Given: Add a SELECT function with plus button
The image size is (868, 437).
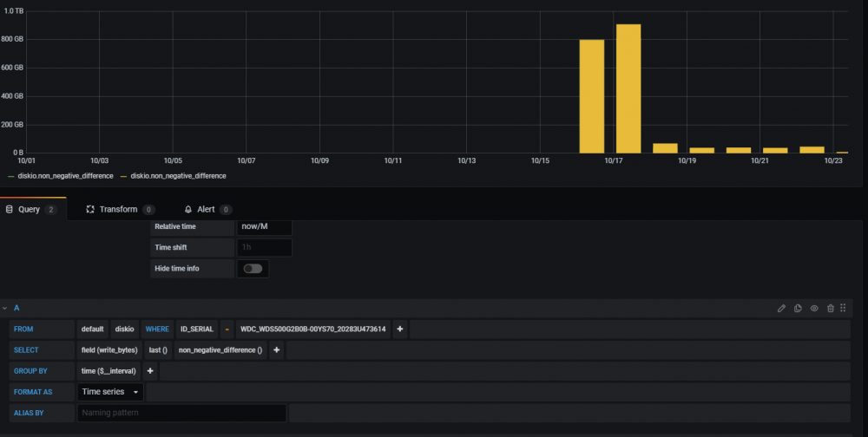Looking at the screenshot, I should coord(276,350).
